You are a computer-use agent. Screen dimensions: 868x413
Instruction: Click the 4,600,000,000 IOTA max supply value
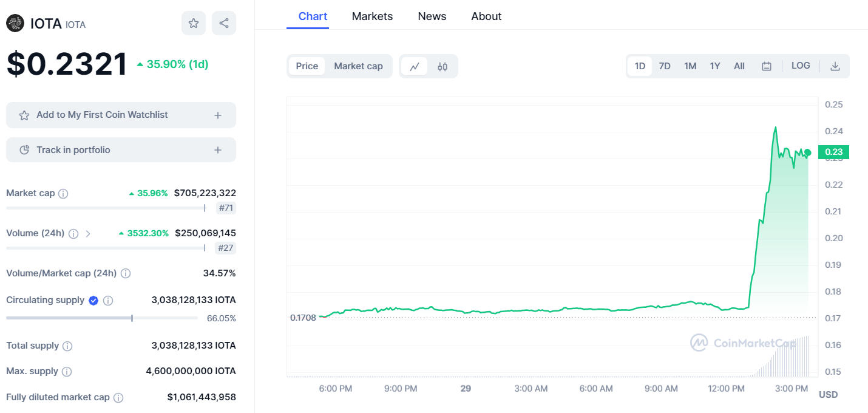pyautogui.click(x=191, y=371)
